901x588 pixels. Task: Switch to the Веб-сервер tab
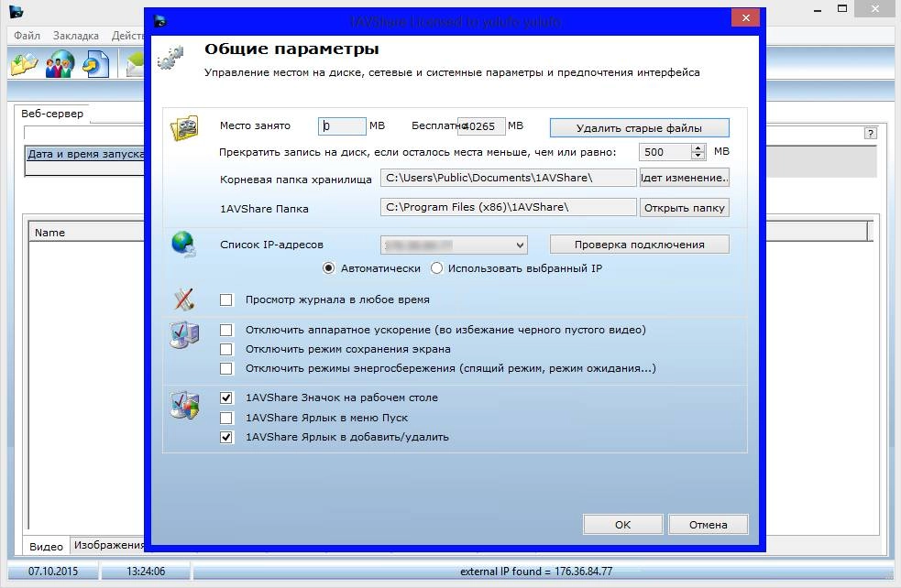(x=52, y=114)
